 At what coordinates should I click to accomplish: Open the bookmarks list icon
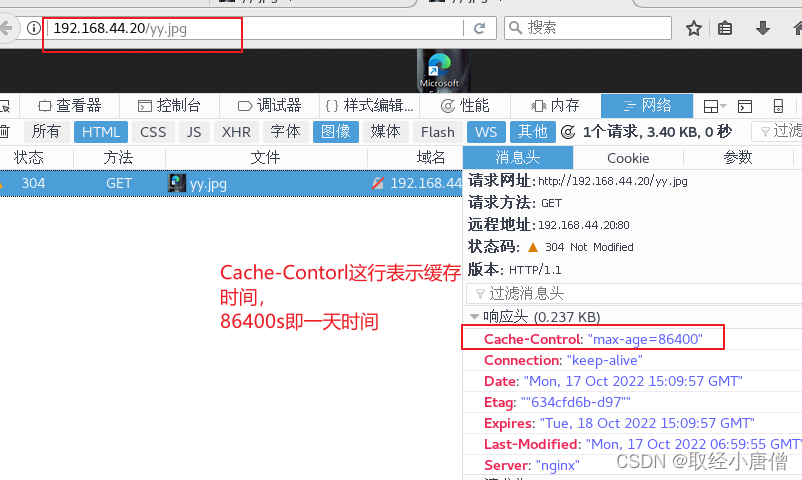click(x=725, y=28)
